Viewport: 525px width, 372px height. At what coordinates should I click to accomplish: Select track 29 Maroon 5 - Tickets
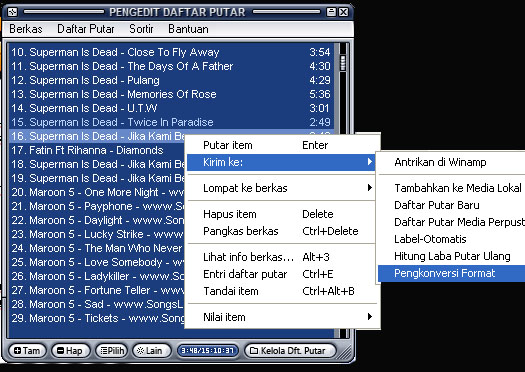click(97, 318)
